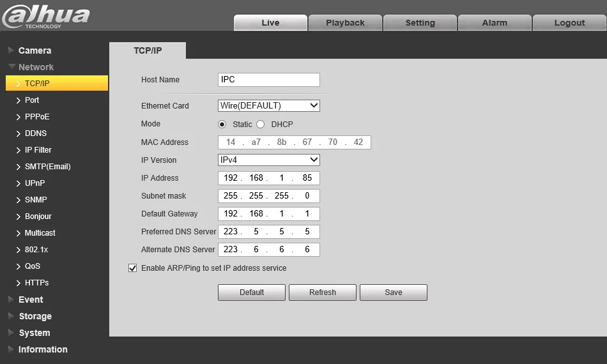Click the Save button

[x=394, y=292]
